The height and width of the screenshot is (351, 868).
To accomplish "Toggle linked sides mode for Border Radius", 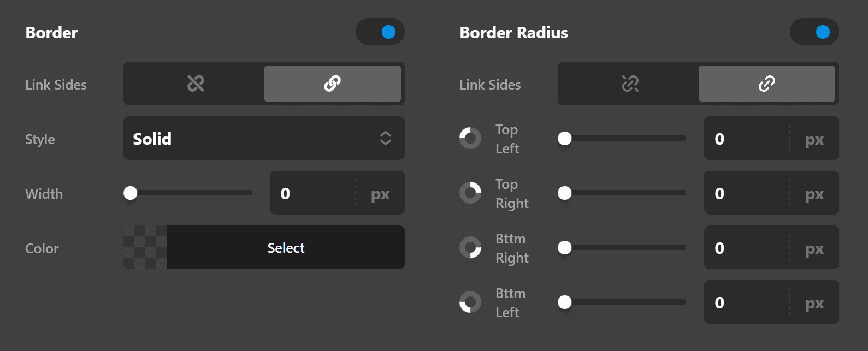I will click(767, 84).
